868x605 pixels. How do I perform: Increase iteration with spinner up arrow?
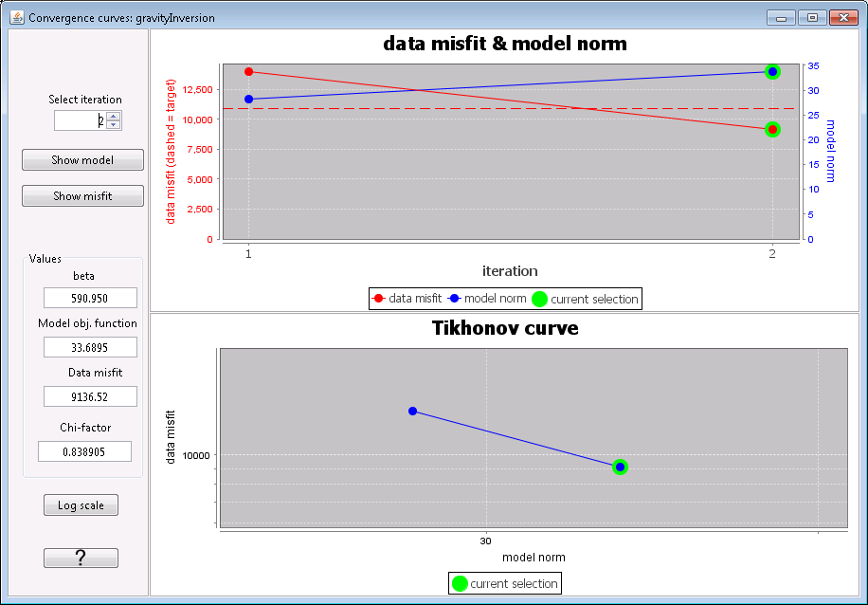click(114, 117)
